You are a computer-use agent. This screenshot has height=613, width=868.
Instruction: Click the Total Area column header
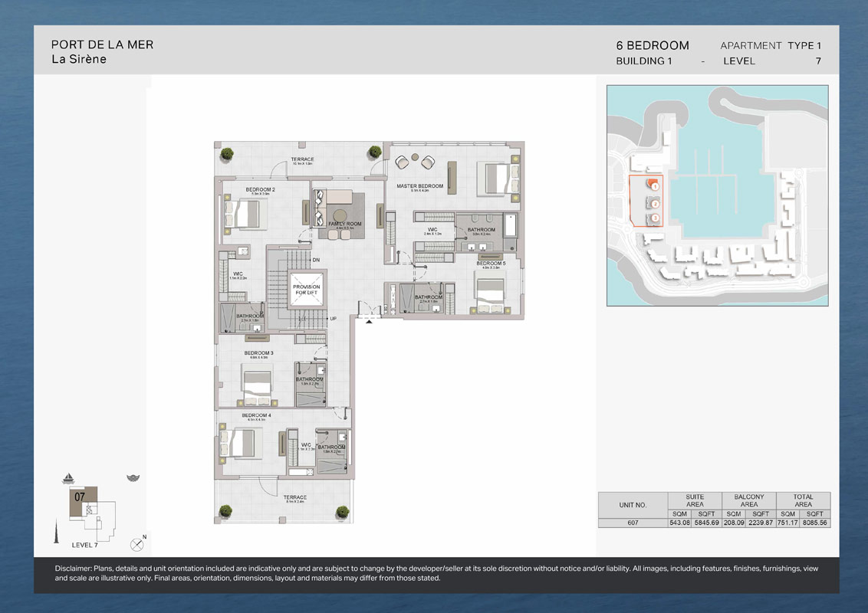[x=803, y=500]
